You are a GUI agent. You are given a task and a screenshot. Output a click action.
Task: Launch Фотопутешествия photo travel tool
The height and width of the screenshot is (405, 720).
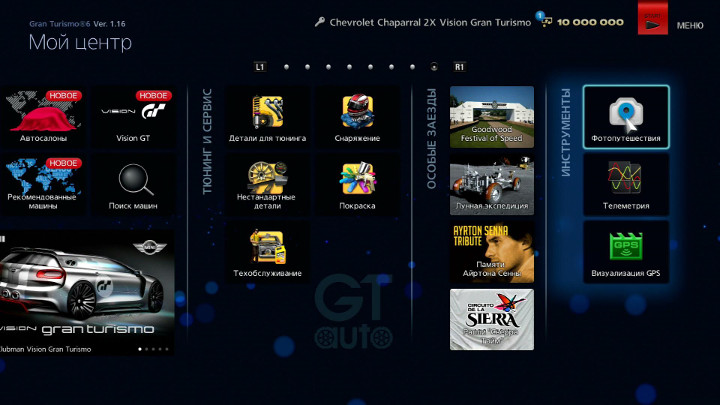tap(626, 116)
